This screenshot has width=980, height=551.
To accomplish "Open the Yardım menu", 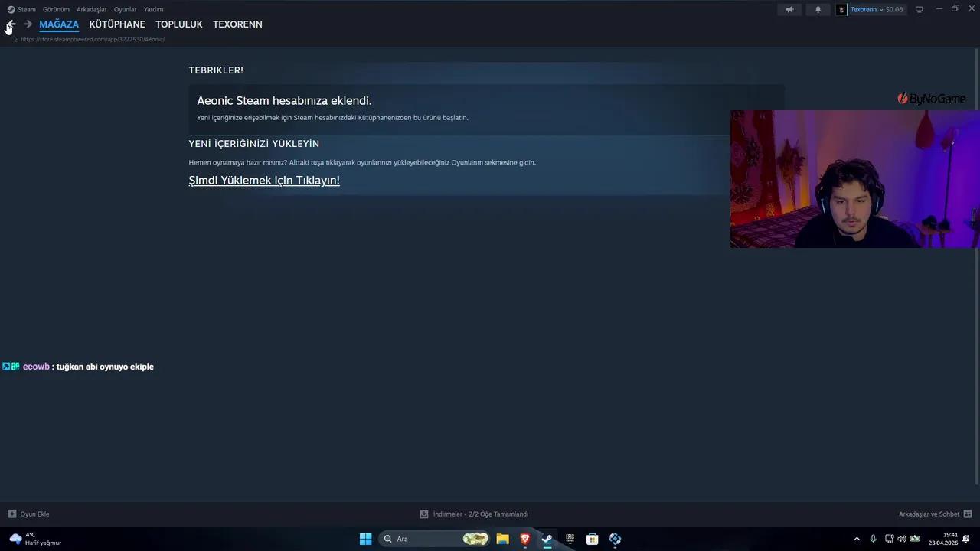I will pos(153,9).
